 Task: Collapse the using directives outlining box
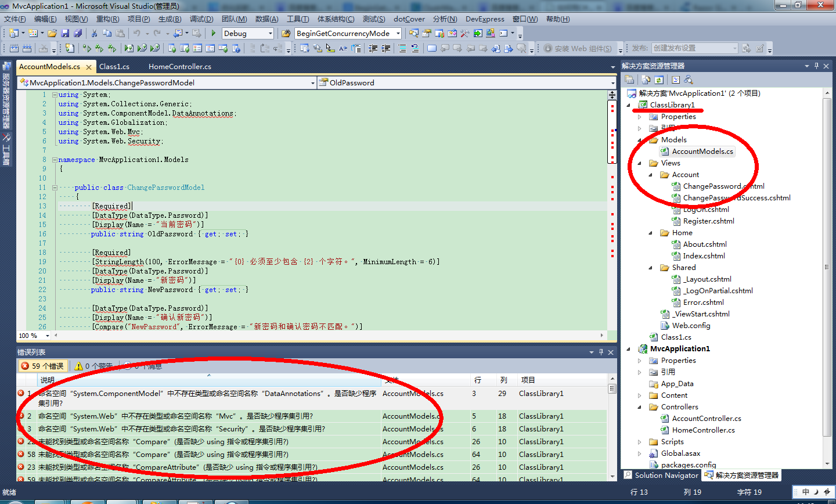(55, 95)
